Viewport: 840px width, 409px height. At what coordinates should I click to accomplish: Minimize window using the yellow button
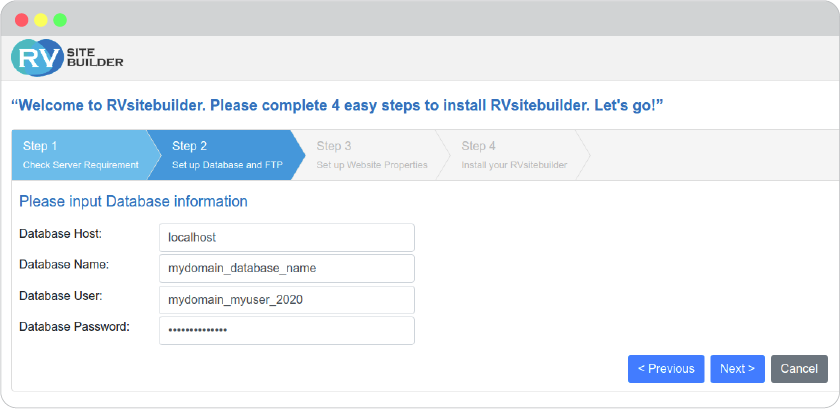tap(41, 20)
